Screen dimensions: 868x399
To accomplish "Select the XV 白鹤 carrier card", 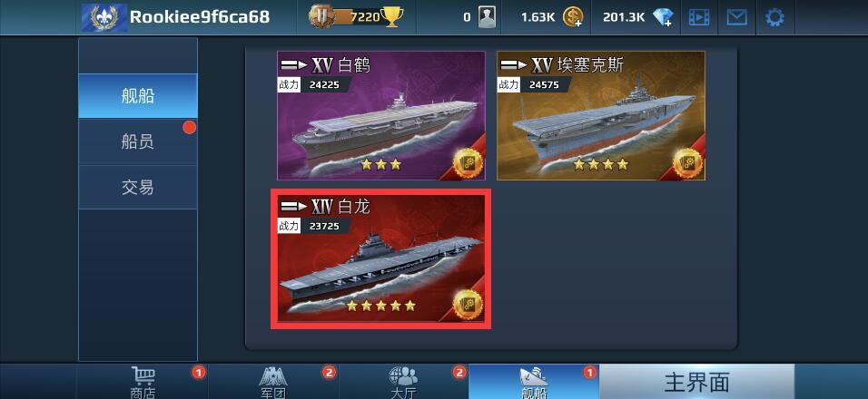I will tap(381, 115).
